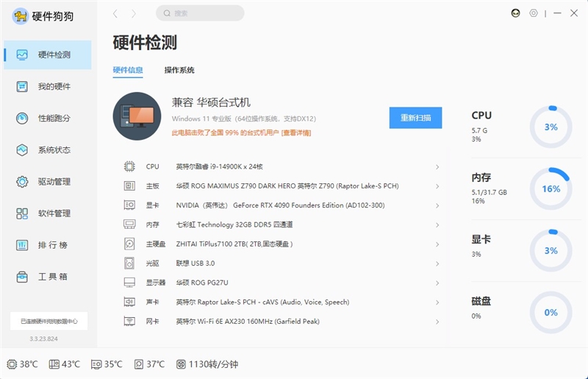Click the 重新扫描 rescan button

[x=415, y=118]
